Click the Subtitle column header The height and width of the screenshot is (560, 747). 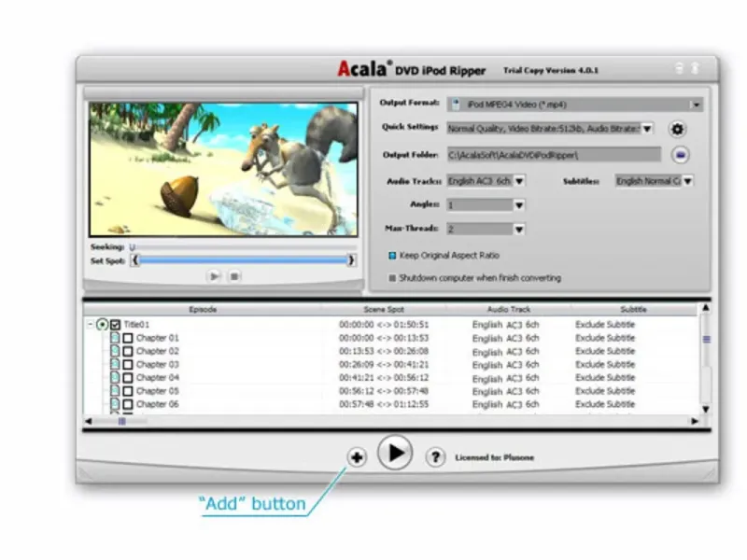(x=634, y=310)
